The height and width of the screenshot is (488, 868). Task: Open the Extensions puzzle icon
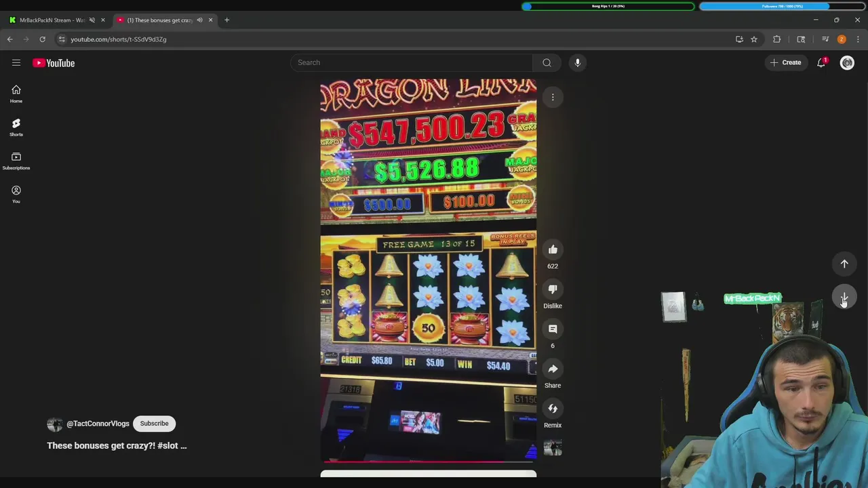point(777,39)
